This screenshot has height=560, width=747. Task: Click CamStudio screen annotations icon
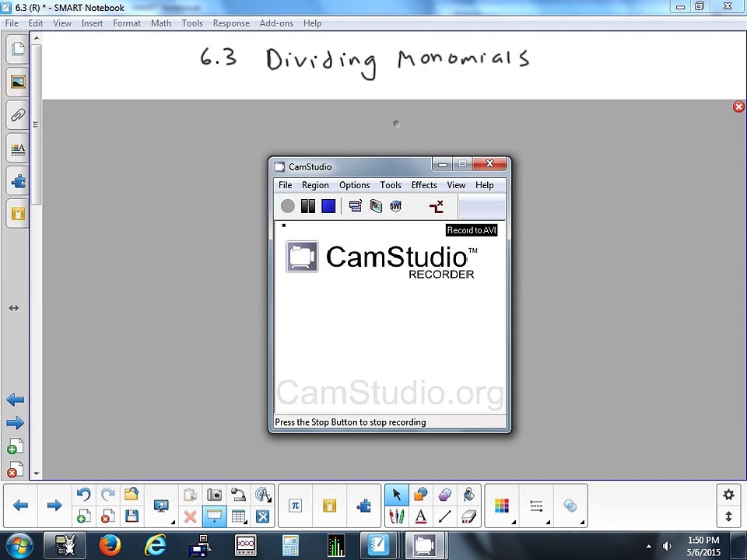click(x=376, y=206)
